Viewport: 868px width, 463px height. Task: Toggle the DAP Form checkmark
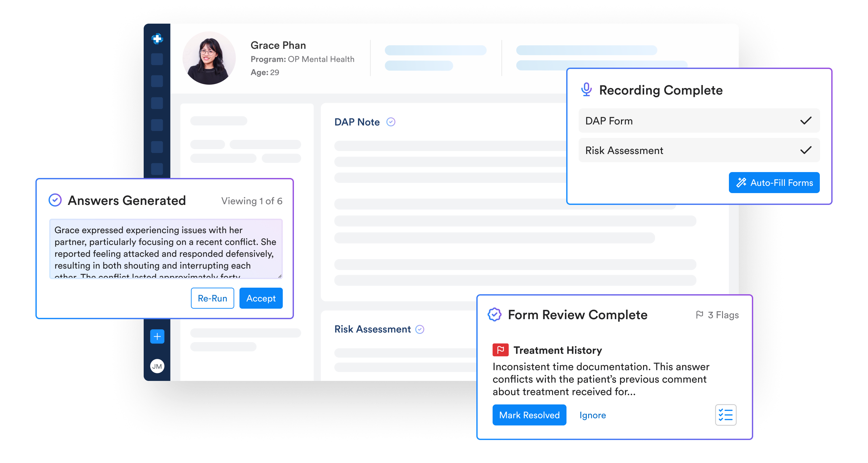coord(806,121)
